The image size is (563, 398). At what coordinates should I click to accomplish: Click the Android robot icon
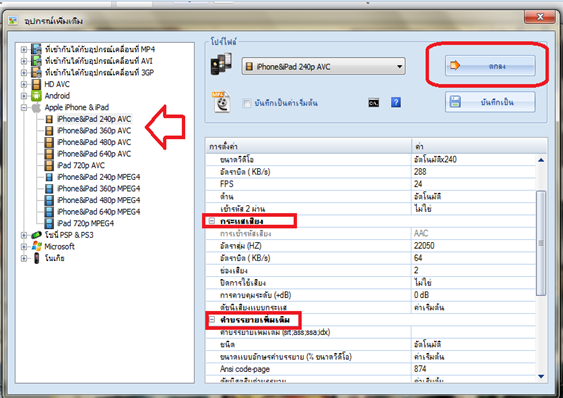[x=36, y=96]
